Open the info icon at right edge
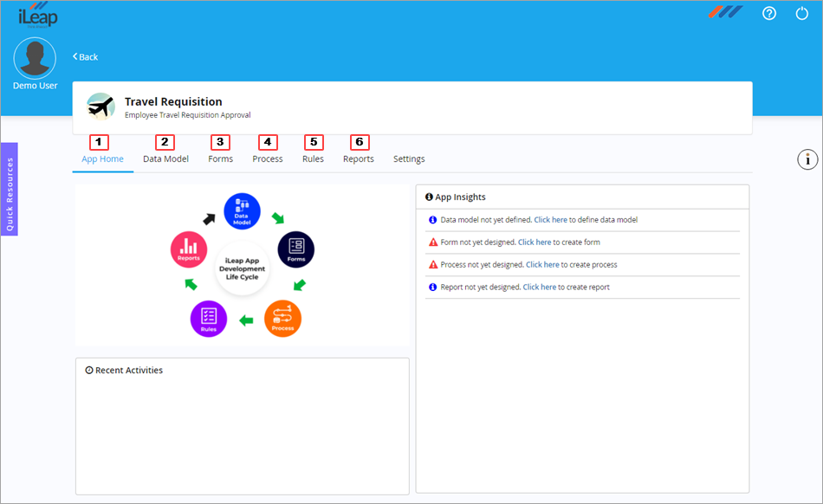 click(x=807, y=159)
